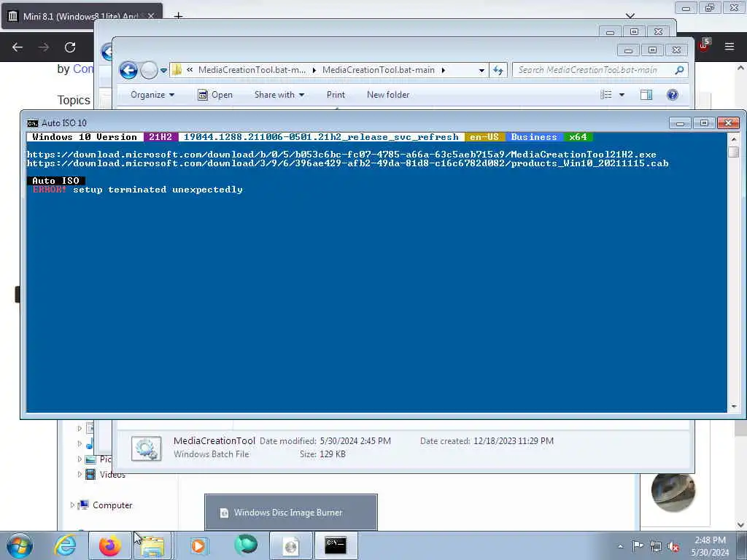
Task: Click the round thumbnail image on webpage
Action: 673,492
